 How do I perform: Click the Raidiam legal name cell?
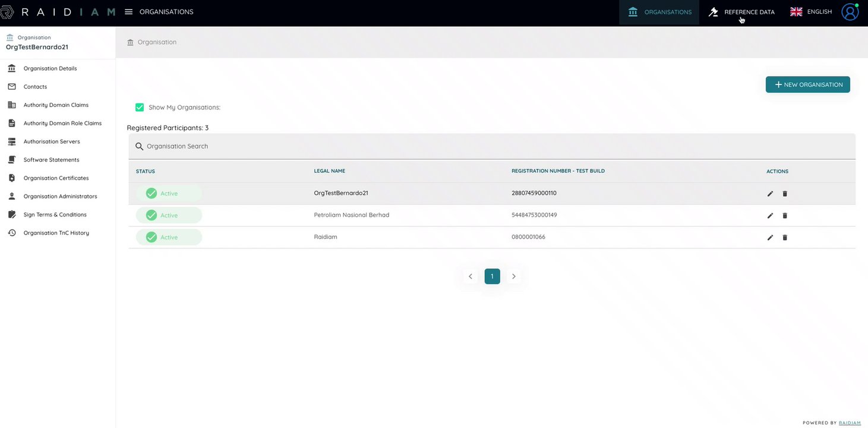tap(326, 237)
